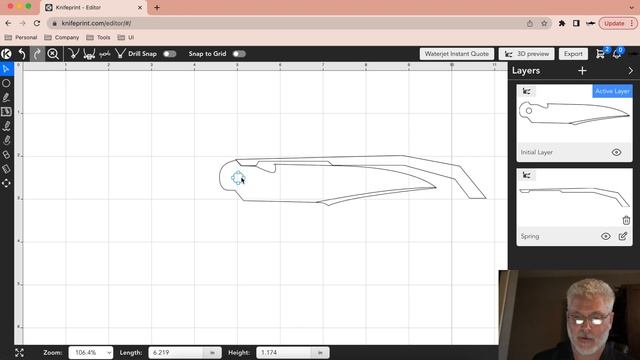
Task: Undo the last action
Action: tap(22, 54)
